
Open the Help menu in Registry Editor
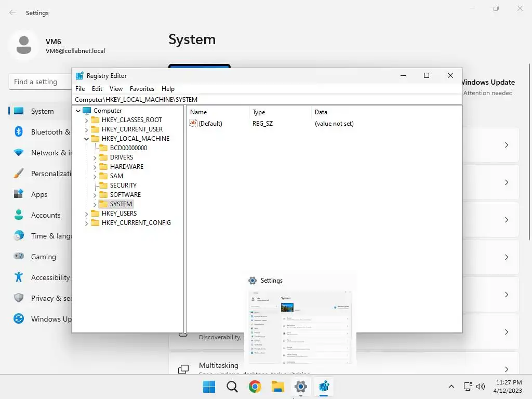pos(168,89)
